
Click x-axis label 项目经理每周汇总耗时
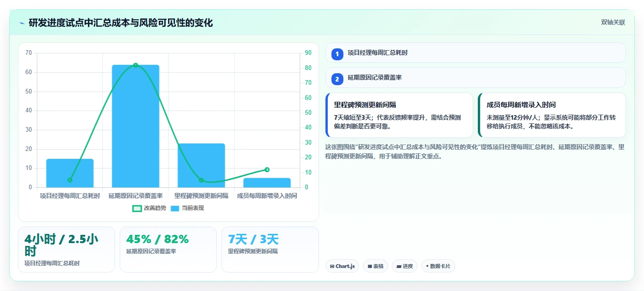pos(70,196)
